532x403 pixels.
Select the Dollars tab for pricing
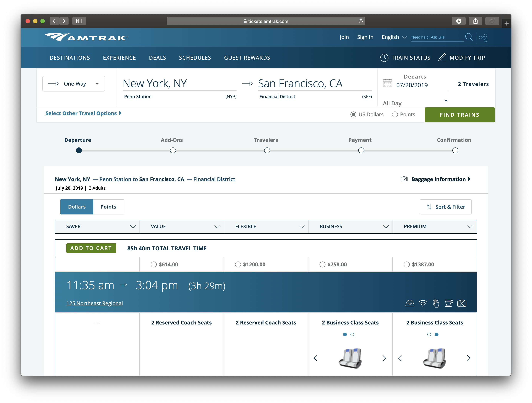tap(77, 207)
